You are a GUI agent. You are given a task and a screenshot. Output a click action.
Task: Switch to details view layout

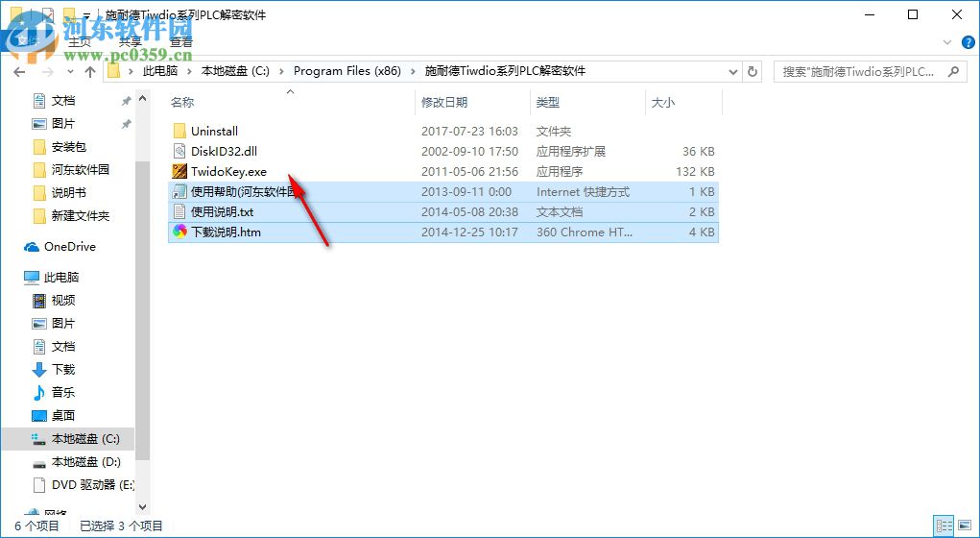pyautogui.click(x=944, y=526)
